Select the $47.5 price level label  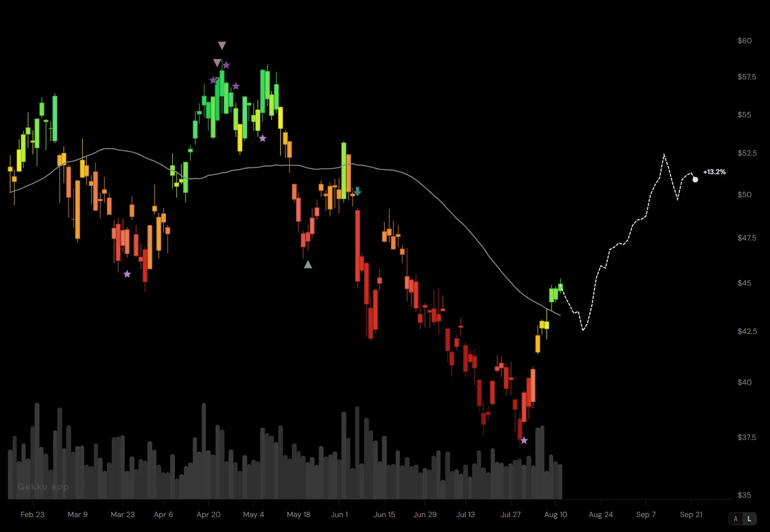pyautogui.click(x=747, y=238)
